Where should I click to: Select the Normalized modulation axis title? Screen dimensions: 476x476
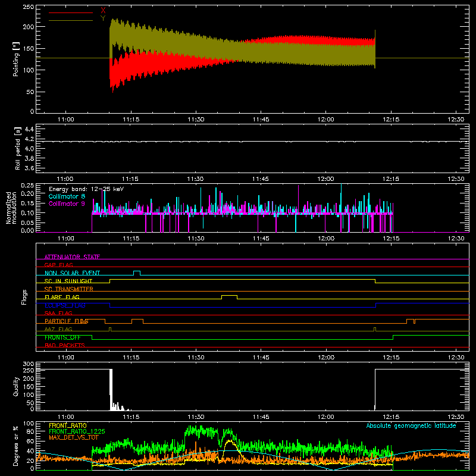click(11, 208)
